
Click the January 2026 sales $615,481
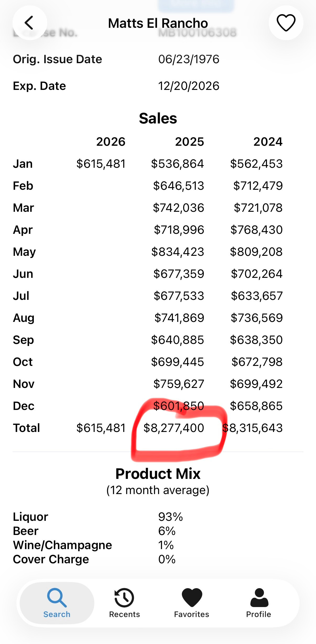(x=101, y=164)
